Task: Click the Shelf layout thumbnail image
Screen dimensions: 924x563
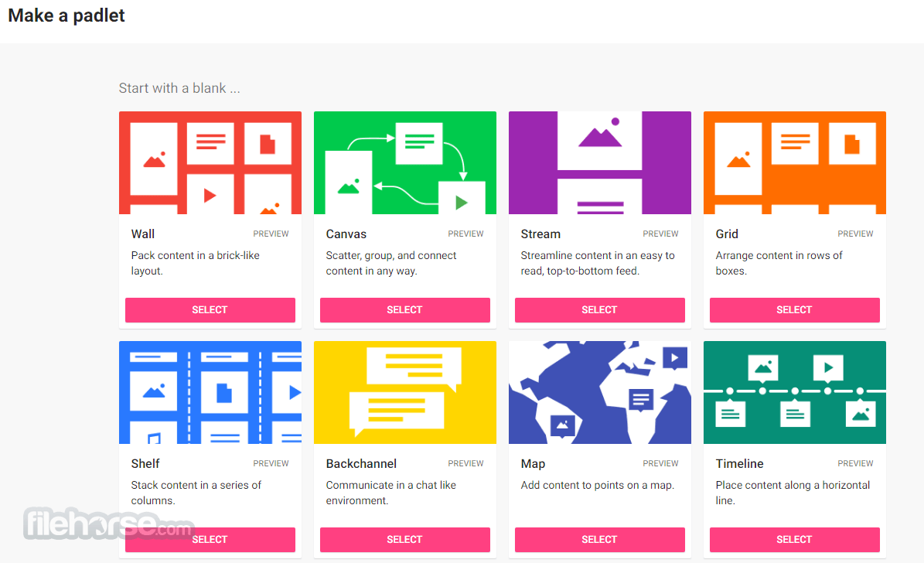Action: 210,392
